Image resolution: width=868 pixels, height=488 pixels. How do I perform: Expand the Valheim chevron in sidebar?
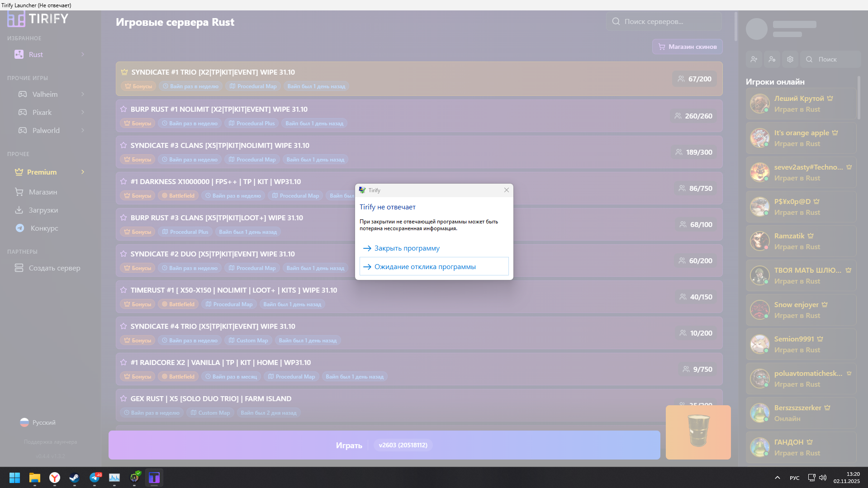pyautogui.click(x=83, y=94)
